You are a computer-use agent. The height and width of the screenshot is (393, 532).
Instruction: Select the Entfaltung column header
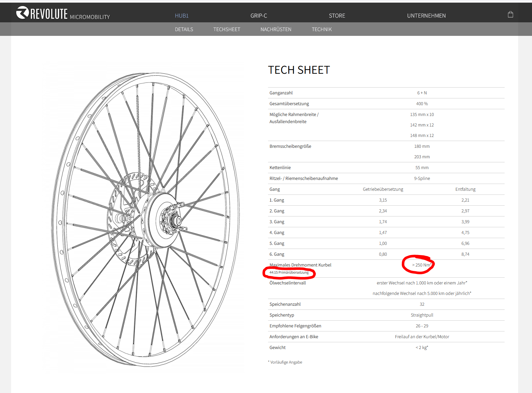[x=465, y=189]
